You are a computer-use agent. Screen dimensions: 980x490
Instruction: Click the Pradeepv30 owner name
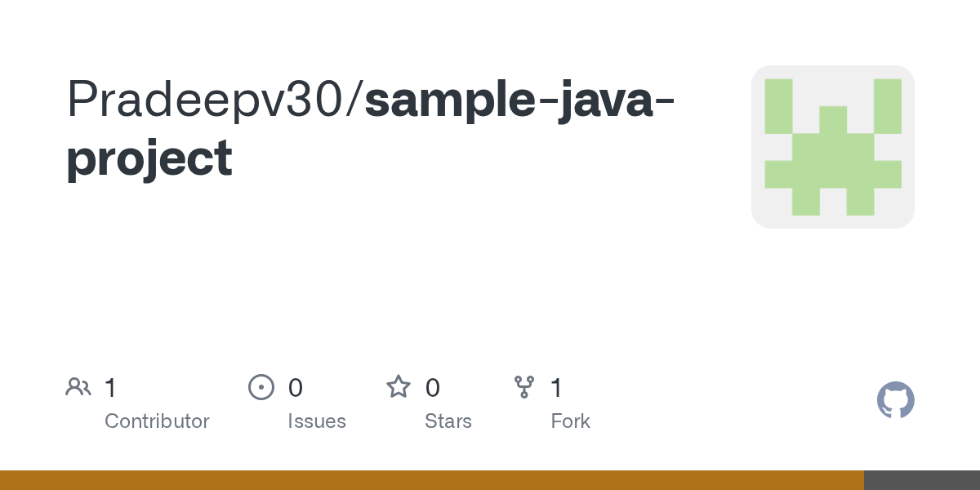(x=210, y=99)
